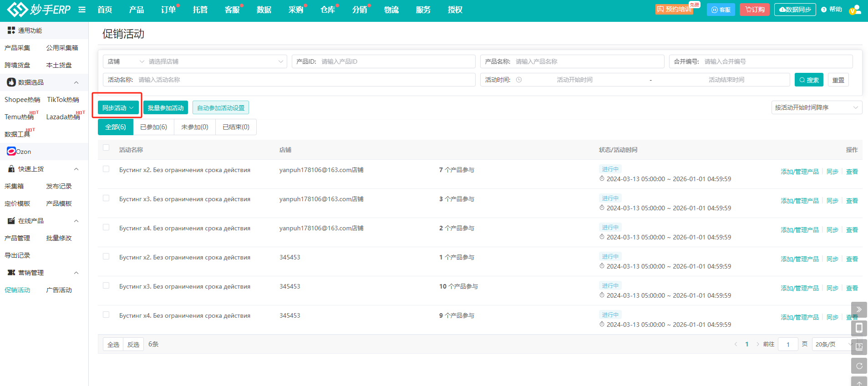Click the 活动名称 input field
Screen dimensions: 868x386
(x=289, y=80)
